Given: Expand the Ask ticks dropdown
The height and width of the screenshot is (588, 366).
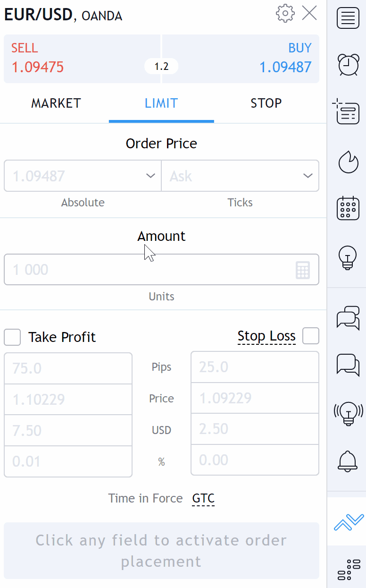Looking at the screenshot, I should [308, 176].
